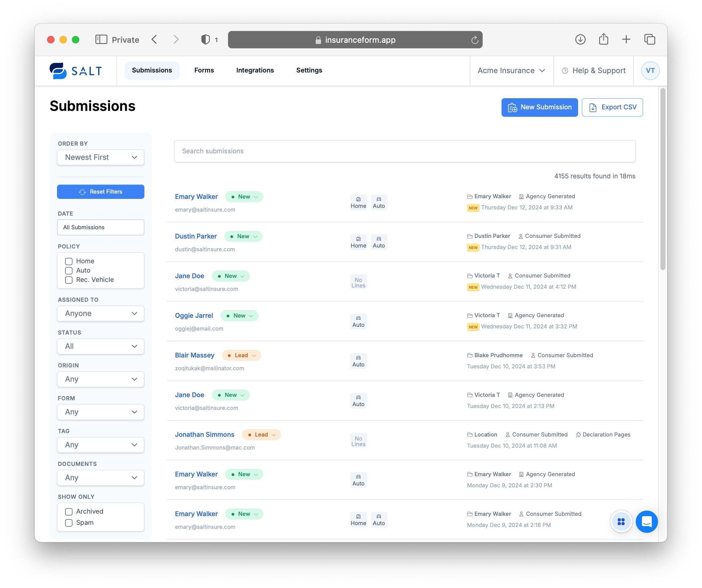Reload page with refresh icon
The width and height of the screenshot is (702, 588).
click(x=474, y=40)
